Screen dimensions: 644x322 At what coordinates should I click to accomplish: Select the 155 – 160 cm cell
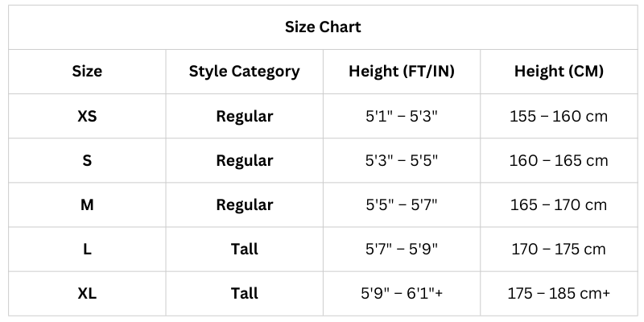tap(559, 116)
